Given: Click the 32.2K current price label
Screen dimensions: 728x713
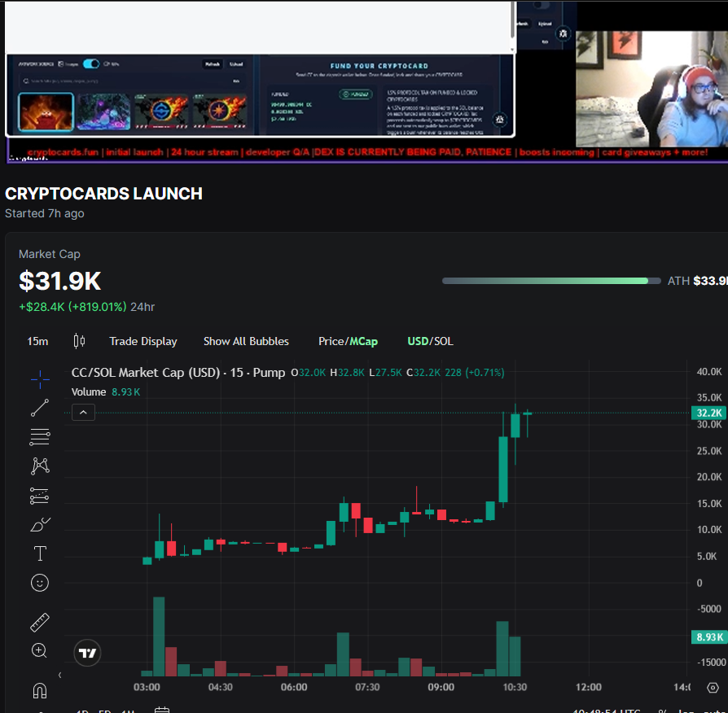Looking at the screenshot, I should click(709, 413).
